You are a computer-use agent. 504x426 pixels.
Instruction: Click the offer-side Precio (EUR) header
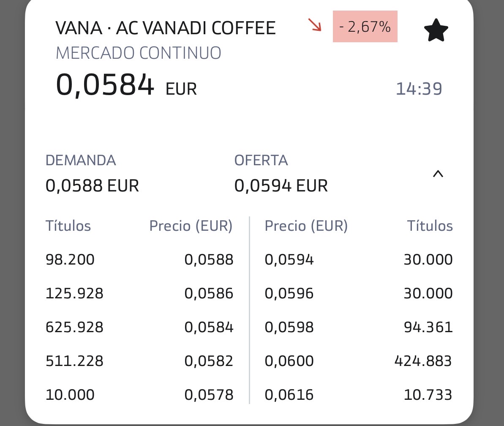[x=306, y=226]
